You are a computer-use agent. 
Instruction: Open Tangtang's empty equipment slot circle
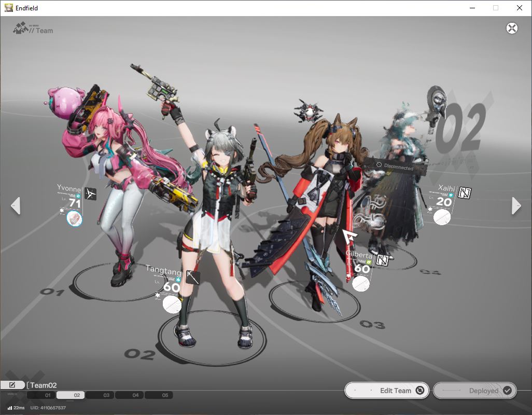point(172,305)
